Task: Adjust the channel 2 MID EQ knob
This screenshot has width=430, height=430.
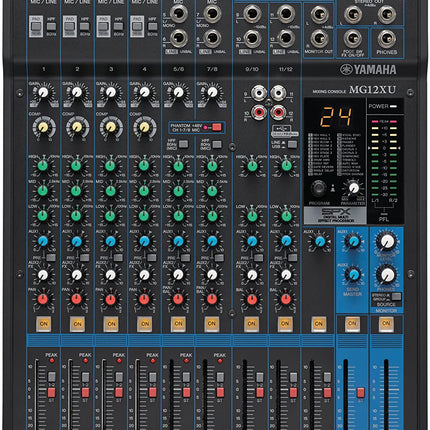Action: (x=76, y=191)
